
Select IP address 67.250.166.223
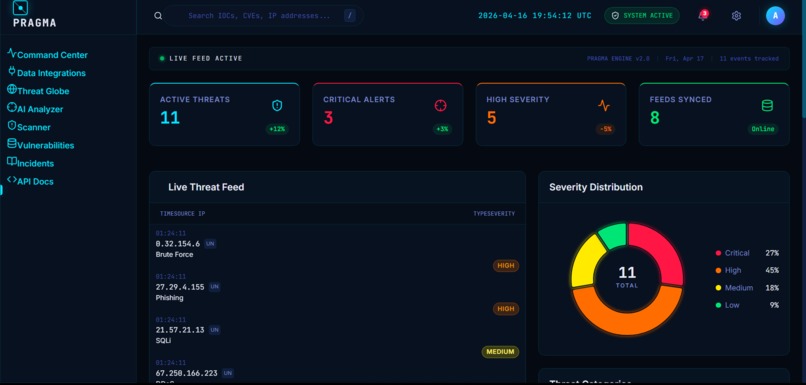pyautogui.click(x=187, y=373)
